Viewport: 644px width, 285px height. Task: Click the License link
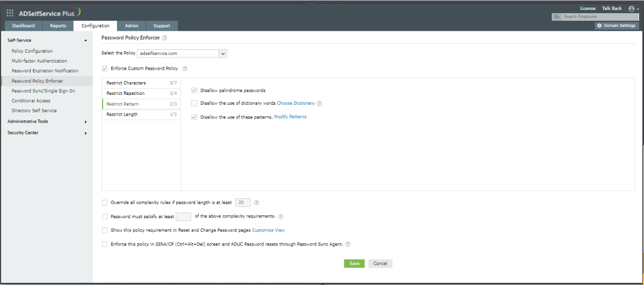[587, 8]
